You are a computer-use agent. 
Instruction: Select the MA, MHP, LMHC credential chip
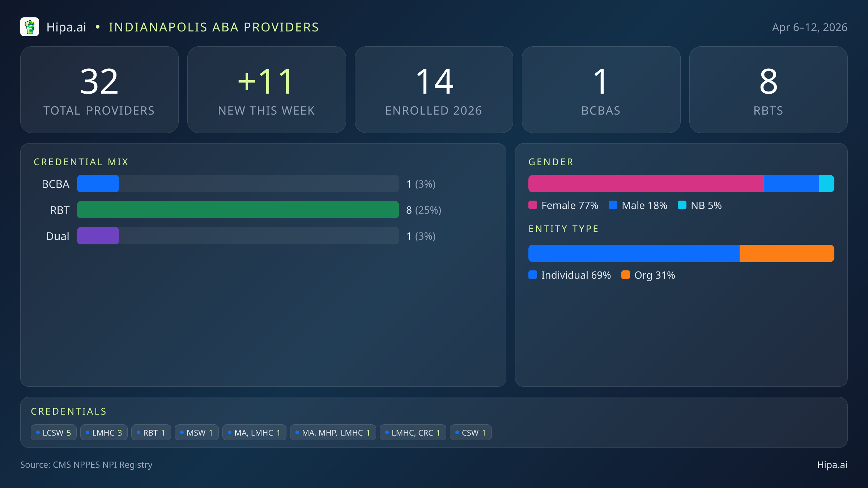coord(333,433)
